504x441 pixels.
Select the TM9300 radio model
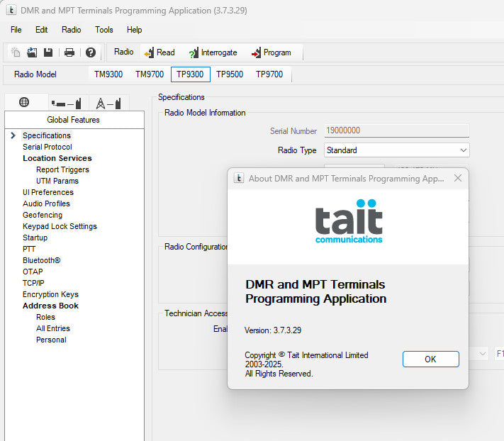(108, 74)
